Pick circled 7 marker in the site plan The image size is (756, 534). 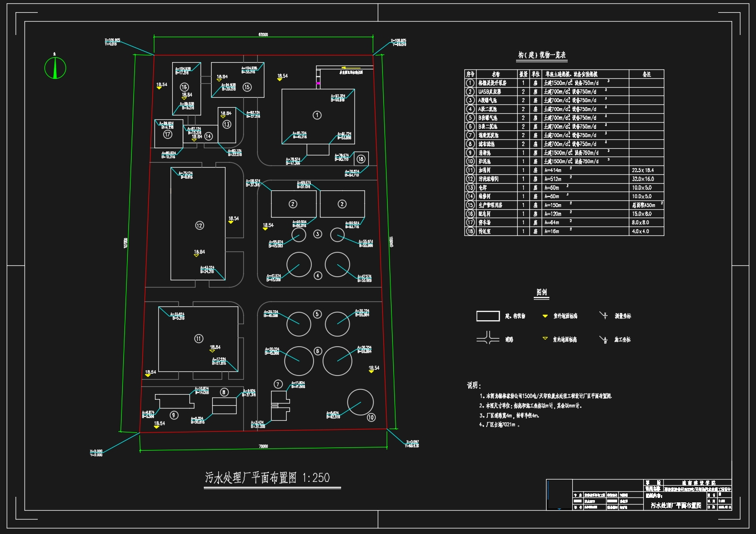tap(278, 384)
